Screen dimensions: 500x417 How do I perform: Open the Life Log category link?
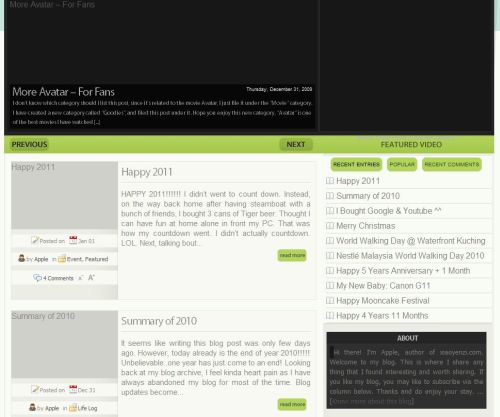pyautogui.click(x=87, y=408)
